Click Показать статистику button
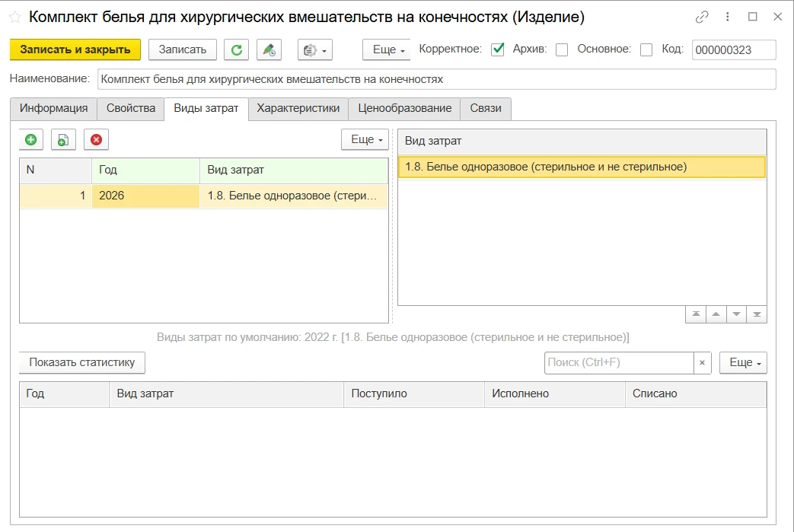 [82, 362]
